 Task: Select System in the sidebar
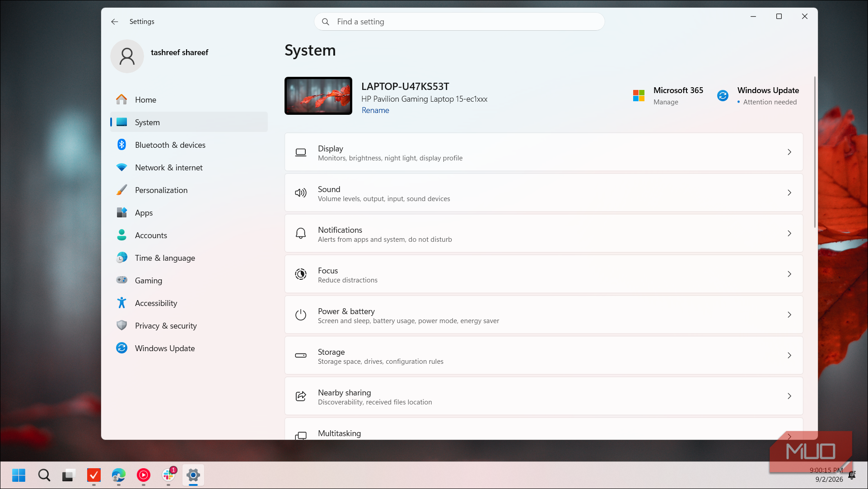pos(189,122)
